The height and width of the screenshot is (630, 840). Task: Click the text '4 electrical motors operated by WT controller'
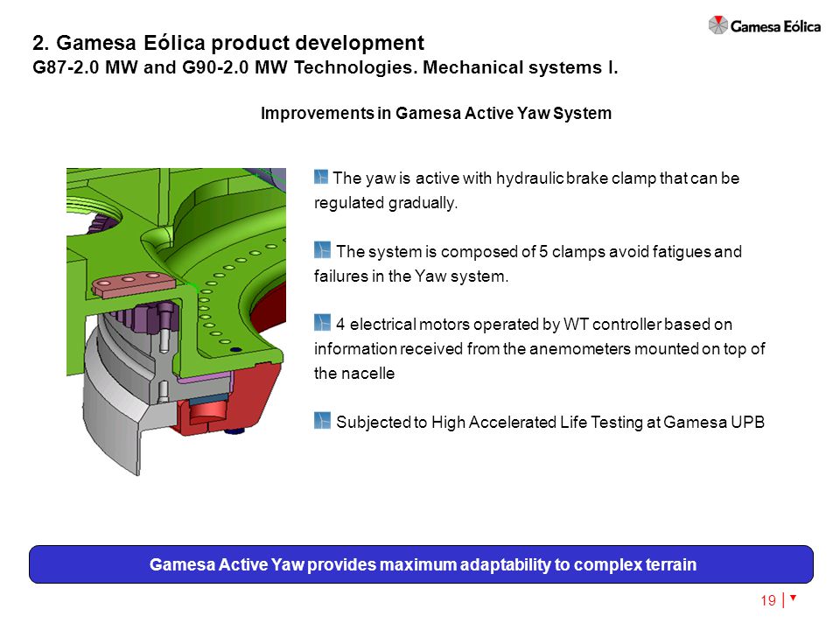click(x=498, y=325)
